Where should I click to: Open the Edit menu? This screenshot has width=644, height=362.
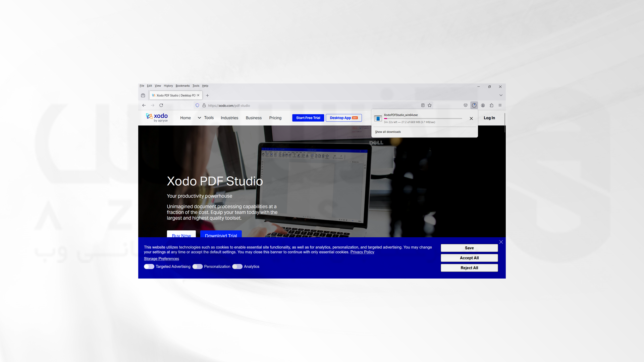(150, 86)
